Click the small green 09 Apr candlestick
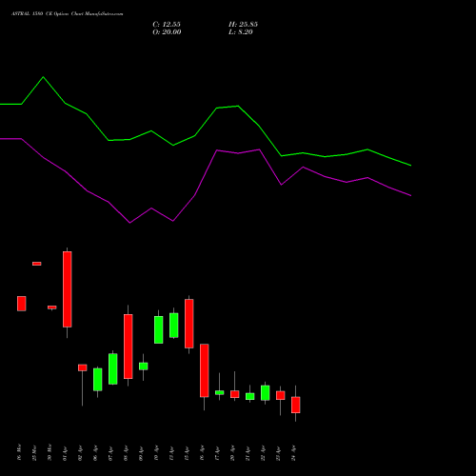476x476 pixels. click(x=144, y=367)
